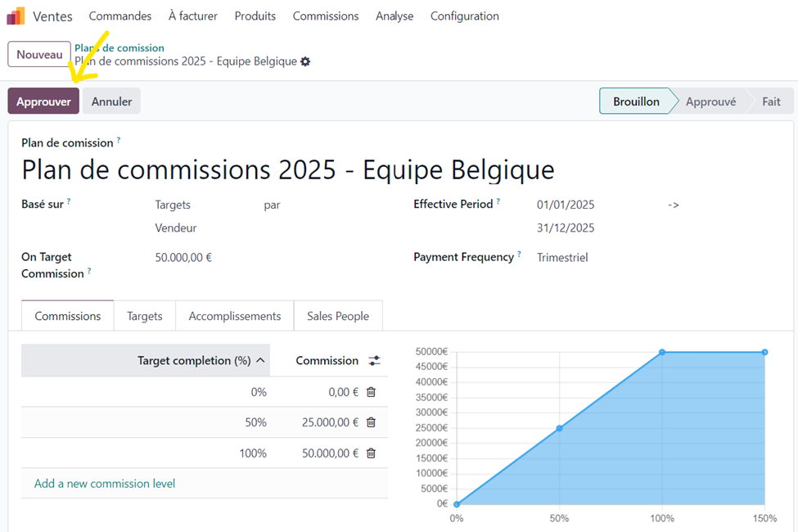798x532 pixels.
Task: Click help tooltip next to Effective Period
Action: tap(498, 201)
